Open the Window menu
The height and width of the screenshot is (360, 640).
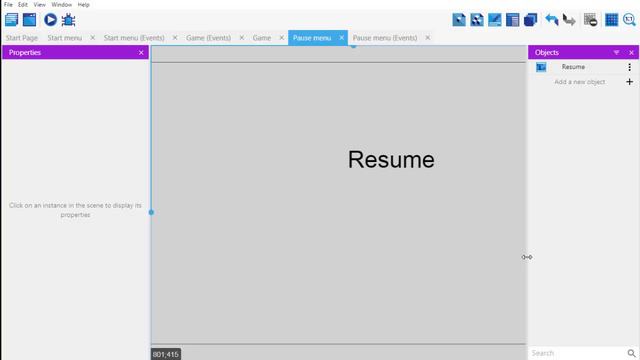point(62,4)
